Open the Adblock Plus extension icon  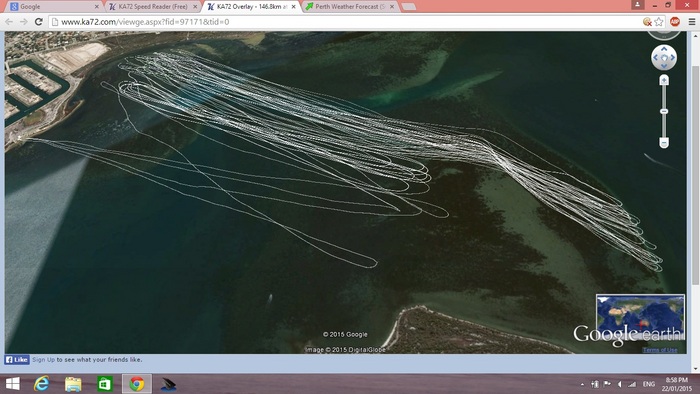[675, 21]
